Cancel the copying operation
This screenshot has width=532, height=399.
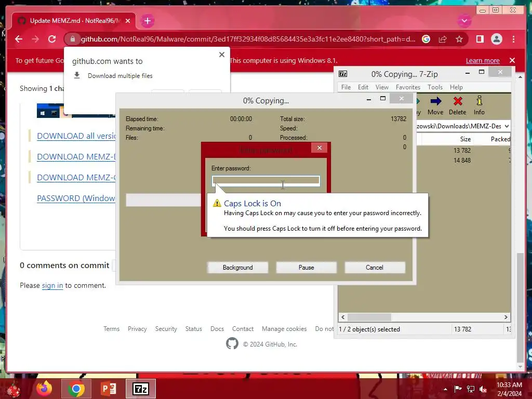[x=375, y=268]
